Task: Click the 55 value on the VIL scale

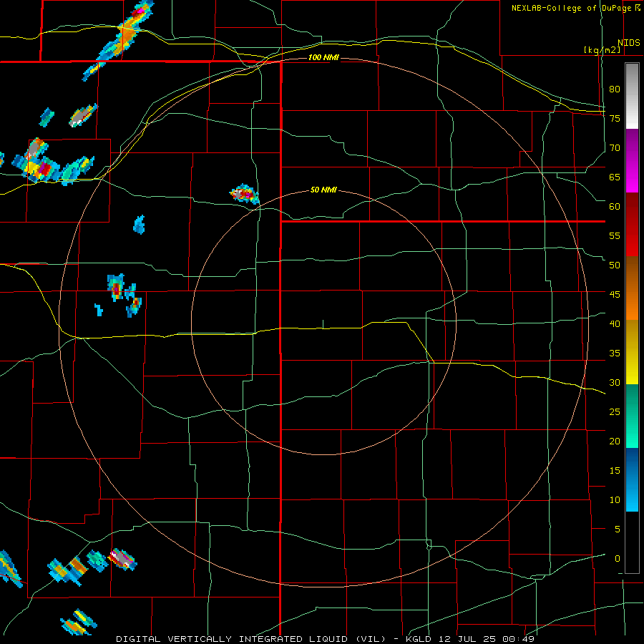Action: click(x=615, y=236)
